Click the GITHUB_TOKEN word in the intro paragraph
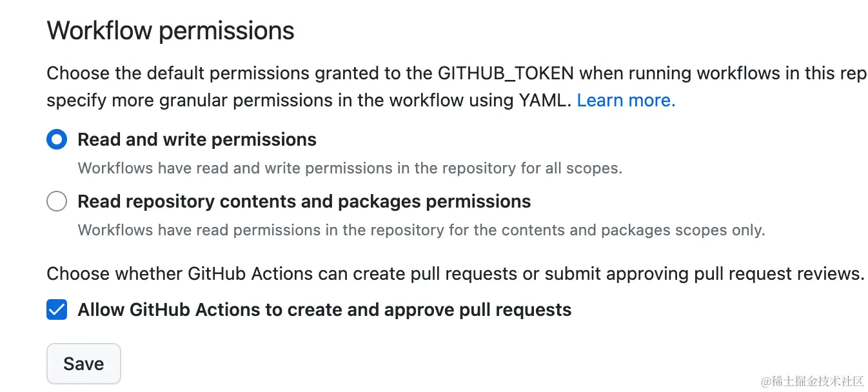 [x=506, y=73]
